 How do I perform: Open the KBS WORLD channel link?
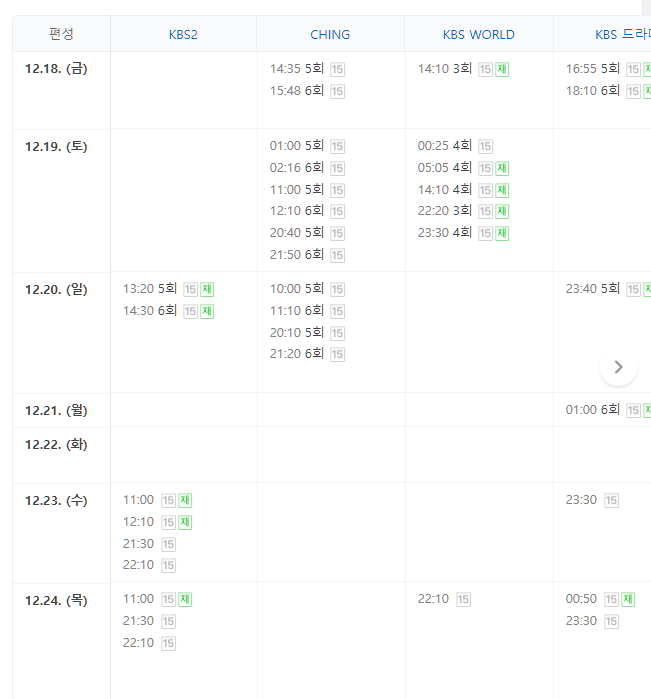tap(478, 35)
